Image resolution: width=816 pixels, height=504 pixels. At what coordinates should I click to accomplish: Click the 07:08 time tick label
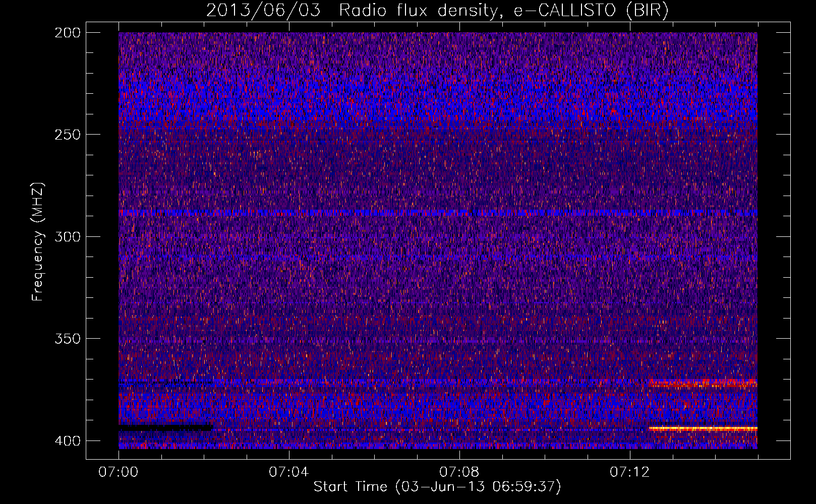pyautogui.click(x=459, y=472)
